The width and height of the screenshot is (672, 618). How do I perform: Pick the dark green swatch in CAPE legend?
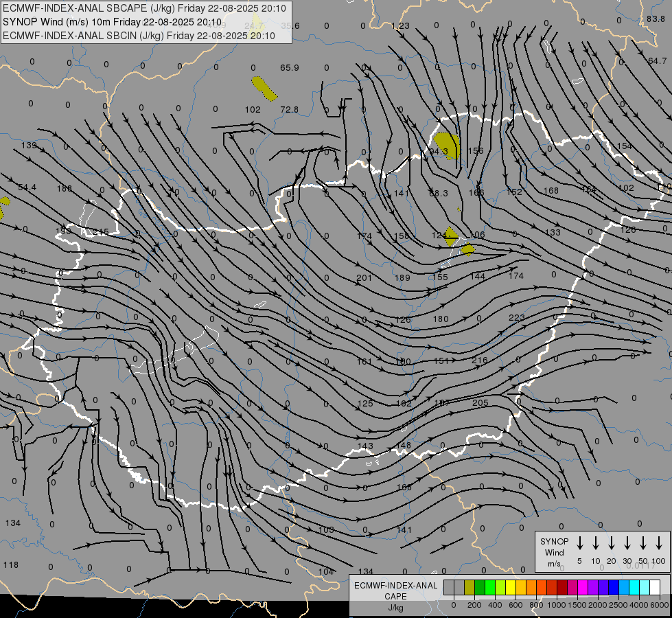[x=480, y=588]
